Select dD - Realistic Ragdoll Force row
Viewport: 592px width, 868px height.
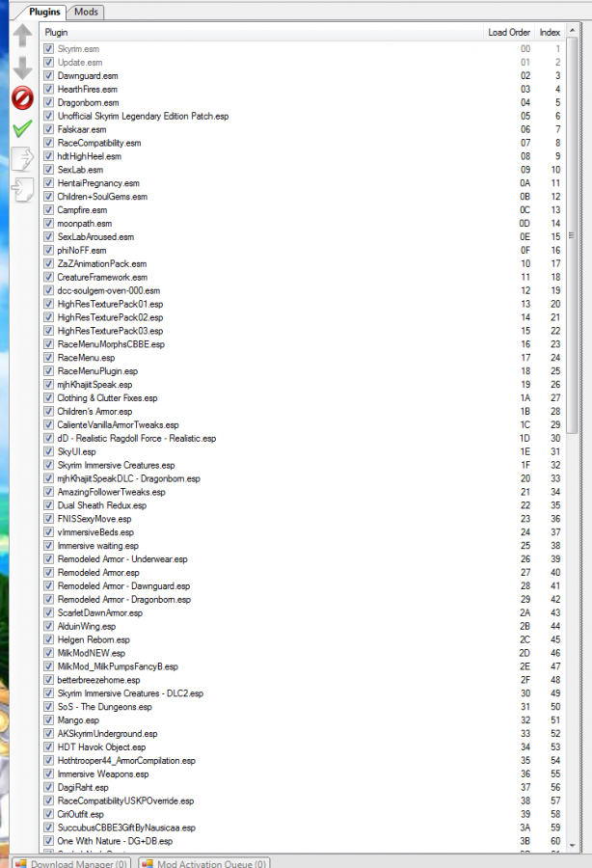[303, 438]
